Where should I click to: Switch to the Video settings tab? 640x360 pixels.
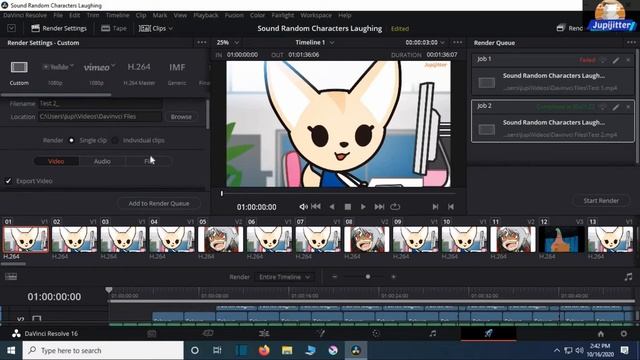(x=56, y=161)
